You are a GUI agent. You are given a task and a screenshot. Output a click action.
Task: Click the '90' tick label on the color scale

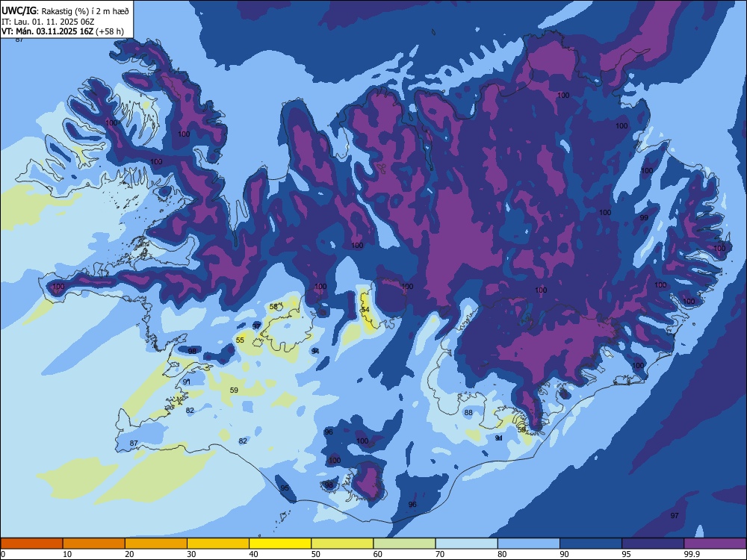coord(564,554)
